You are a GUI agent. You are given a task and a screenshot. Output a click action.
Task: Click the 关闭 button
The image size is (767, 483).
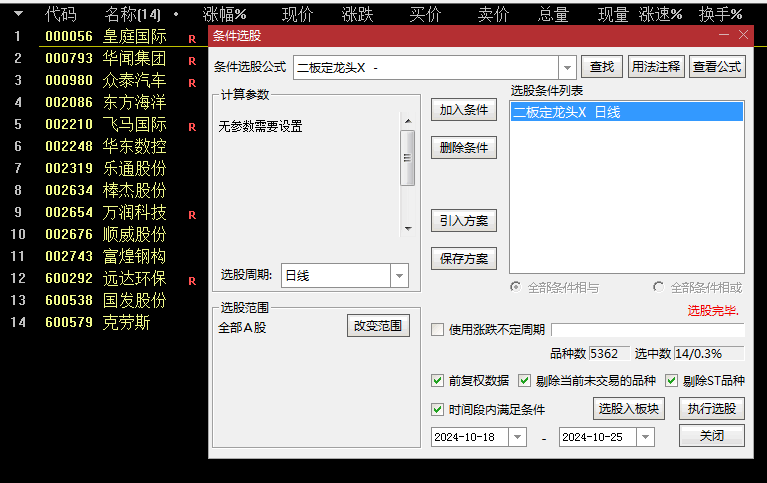tap(712, 436)
